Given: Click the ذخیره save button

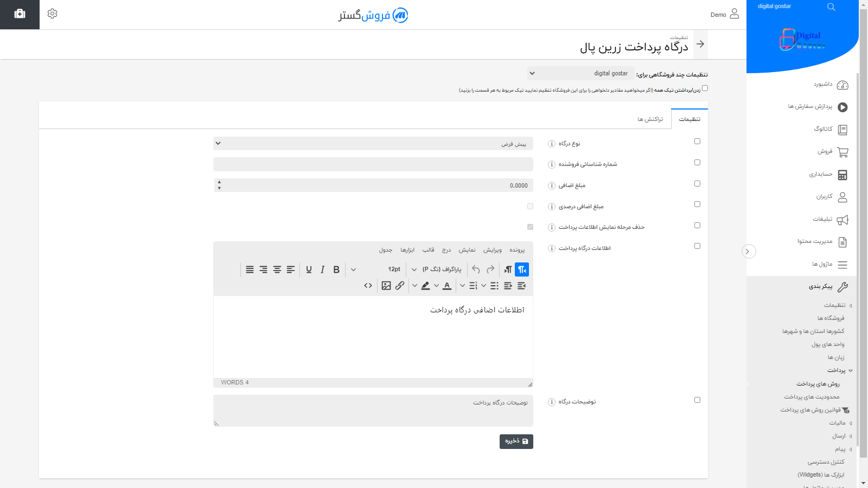Looking at the screenshot, I should (515, 441).
